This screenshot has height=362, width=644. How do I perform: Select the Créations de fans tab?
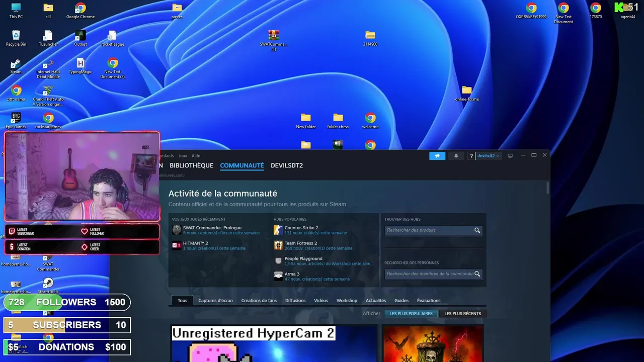(x=259, y=301)
